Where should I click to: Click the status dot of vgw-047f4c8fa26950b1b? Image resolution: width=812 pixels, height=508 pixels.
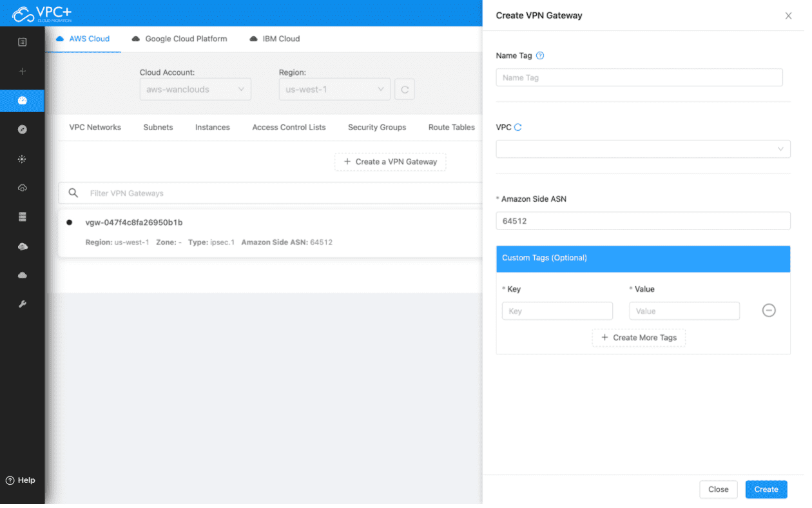point(70,222)
